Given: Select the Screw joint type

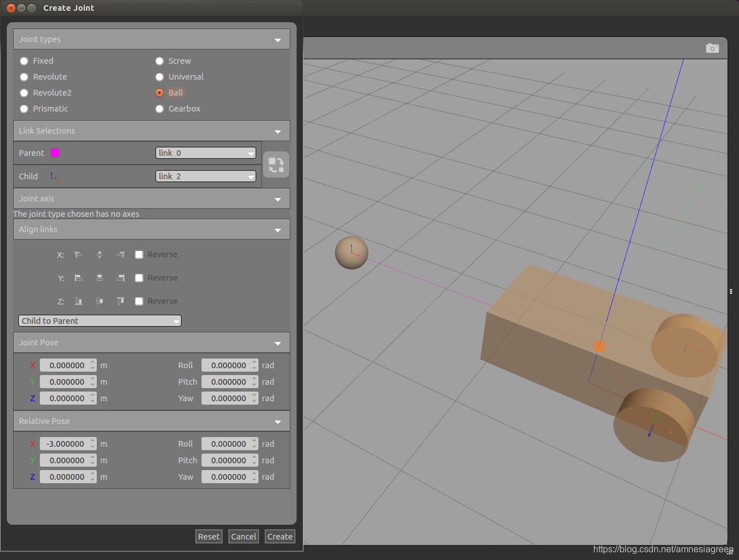Looking at the screenshot, I should click(x=159, y=61).
